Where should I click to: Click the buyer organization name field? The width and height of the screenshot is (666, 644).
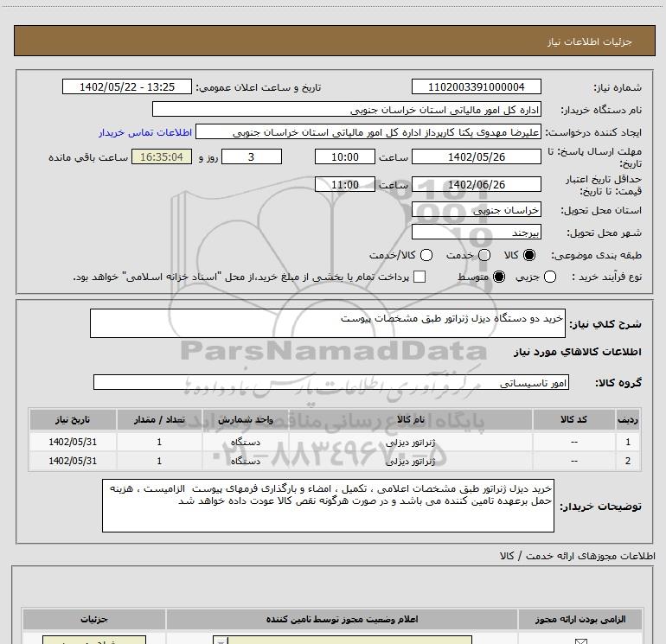(x=347, y=109)
